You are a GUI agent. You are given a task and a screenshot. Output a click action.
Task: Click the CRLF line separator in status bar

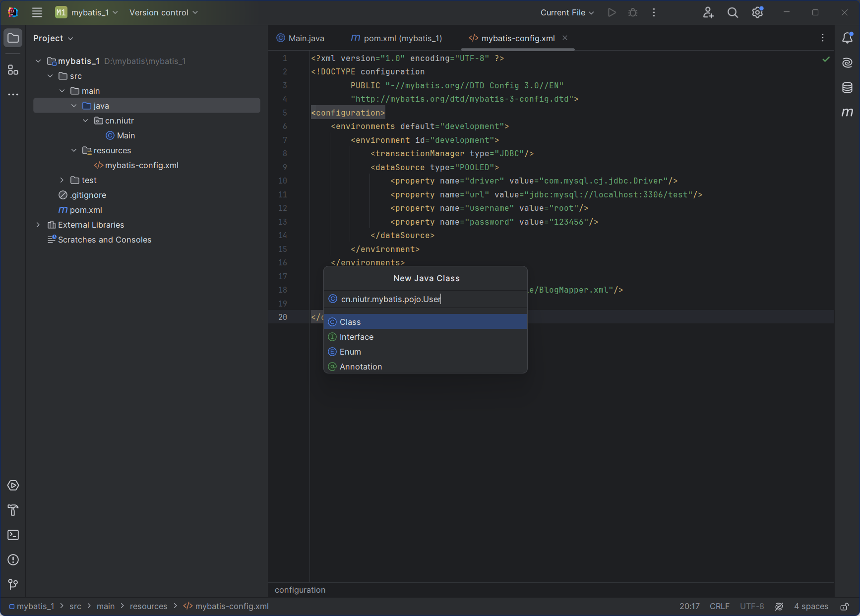point(719,606)
